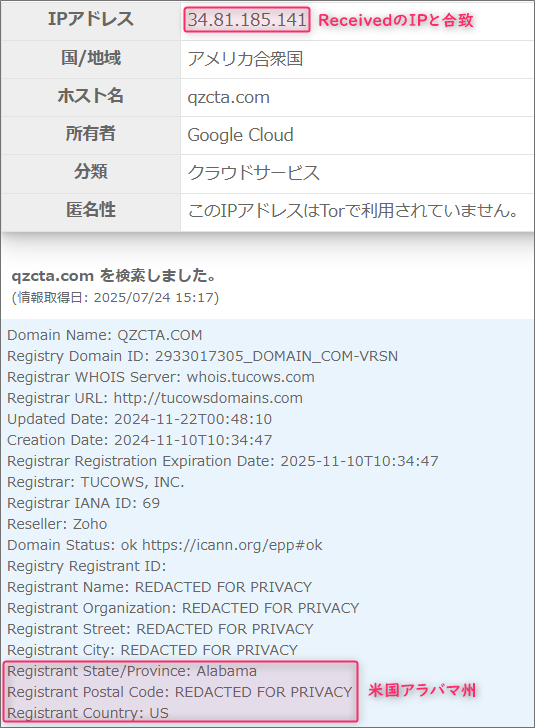This screenshot has width=535, height=728.
Task: Click the IPアドレス row header
Action: [91, 19]
